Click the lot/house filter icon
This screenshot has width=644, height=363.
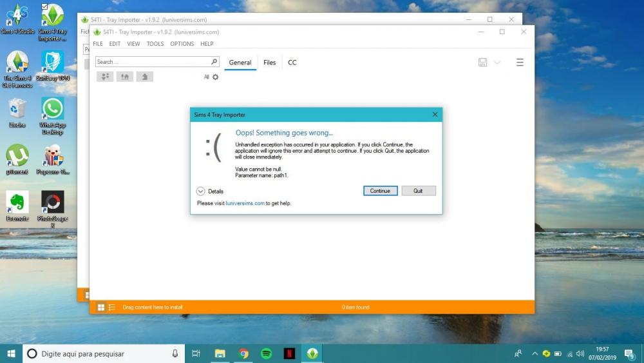(125, 77)
